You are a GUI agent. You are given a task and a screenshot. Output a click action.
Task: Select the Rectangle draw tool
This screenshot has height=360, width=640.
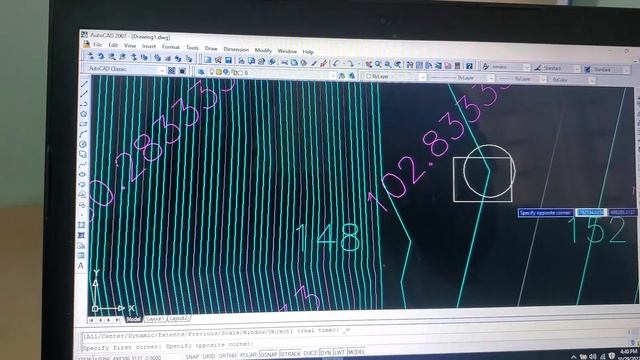tap(84, 124)
